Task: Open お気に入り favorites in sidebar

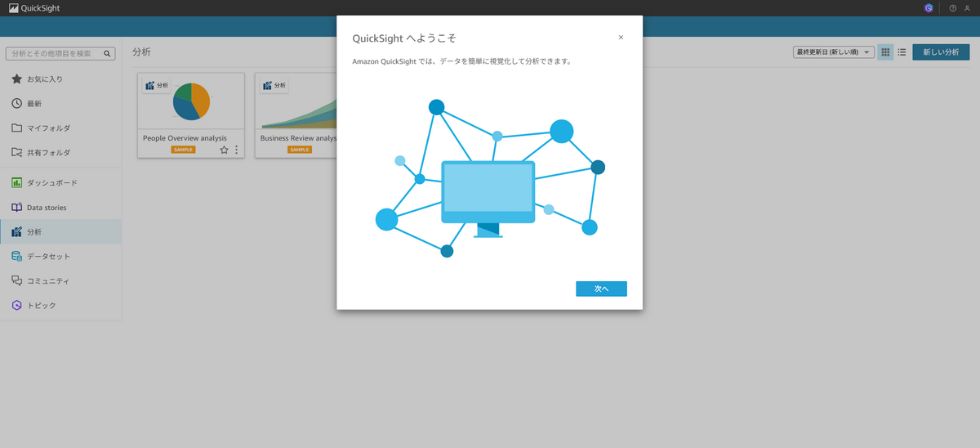Action: pyautogui.click(x=60, y=79)
